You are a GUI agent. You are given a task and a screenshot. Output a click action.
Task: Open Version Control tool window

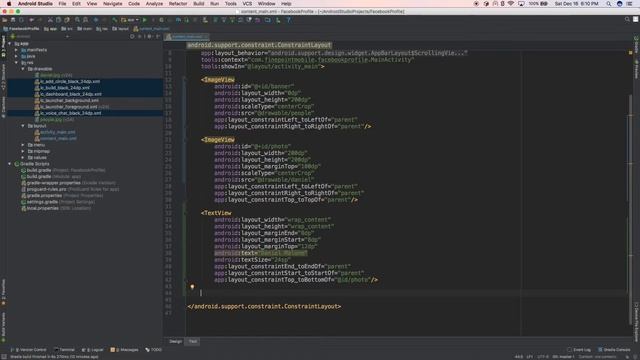pyautogui.click(x=29, y=350)
